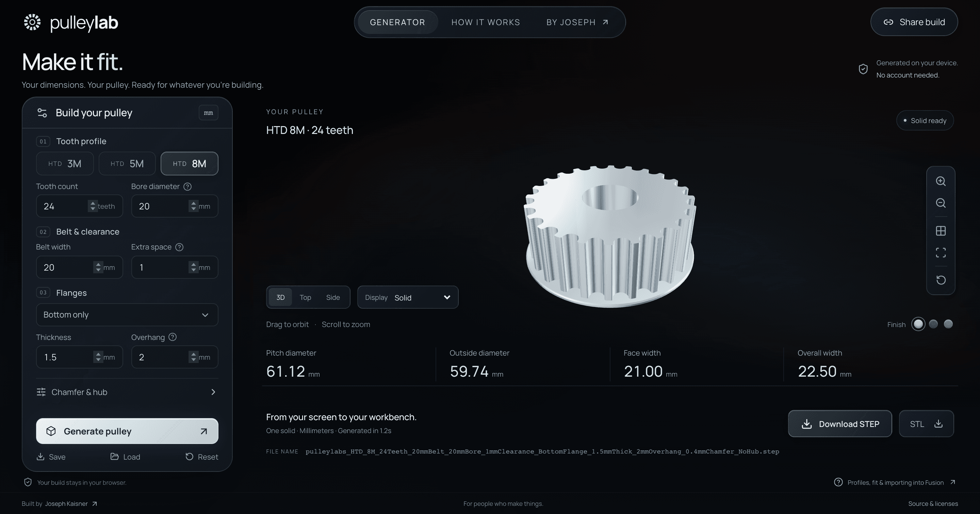Expand the Chamfer & hub section
The image size is (980, 514).
pos(127,392)
